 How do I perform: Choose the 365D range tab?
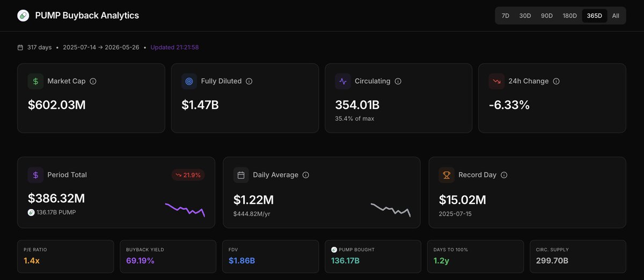[x=595, y=16]
